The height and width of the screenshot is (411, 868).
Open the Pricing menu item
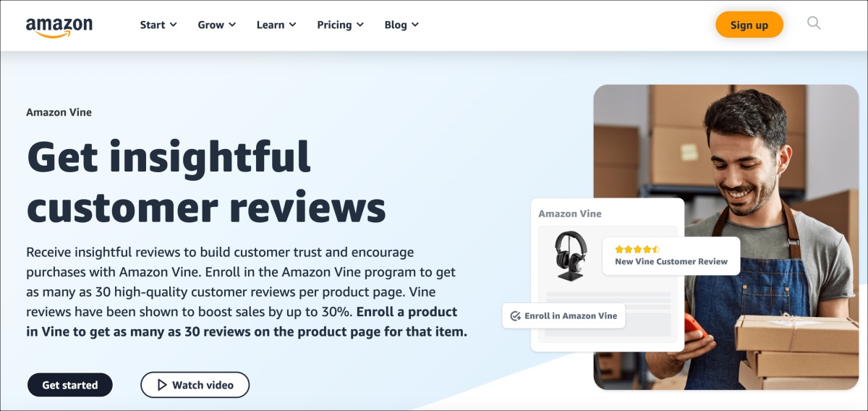(x=340, y=25)
